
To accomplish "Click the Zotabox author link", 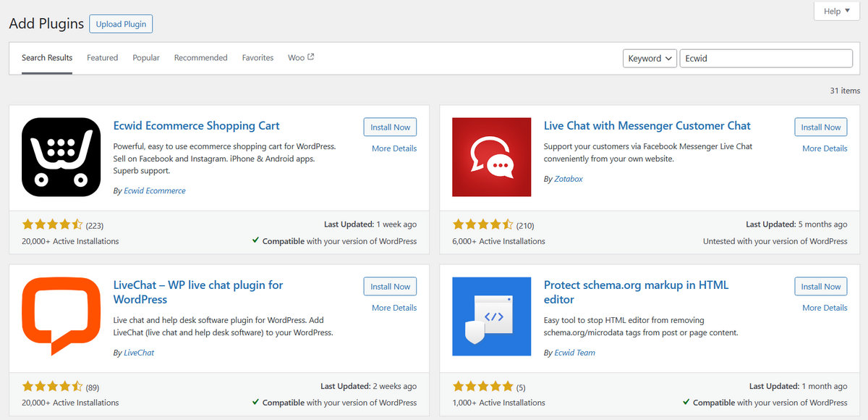I will (x=569, y=178).
